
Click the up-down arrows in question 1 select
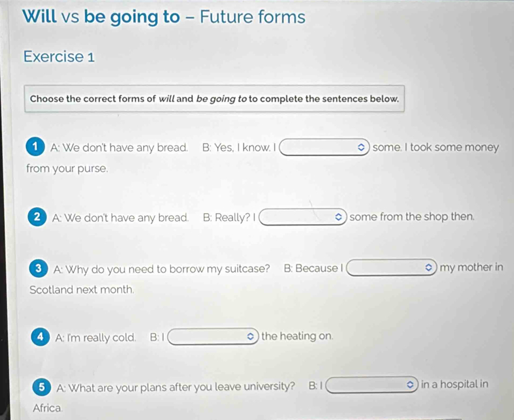pos(361,148)
